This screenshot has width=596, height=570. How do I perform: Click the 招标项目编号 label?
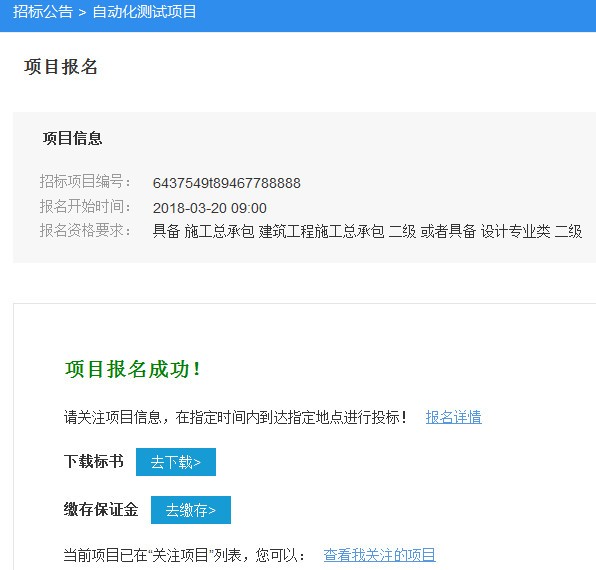(x=85, y=181)
